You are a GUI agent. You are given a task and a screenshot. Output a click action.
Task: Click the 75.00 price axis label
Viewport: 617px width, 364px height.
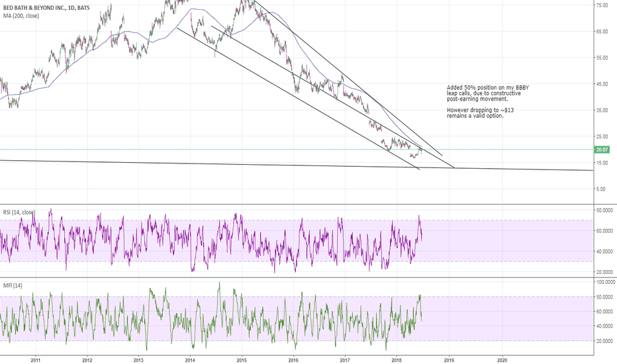click(602, 5)
